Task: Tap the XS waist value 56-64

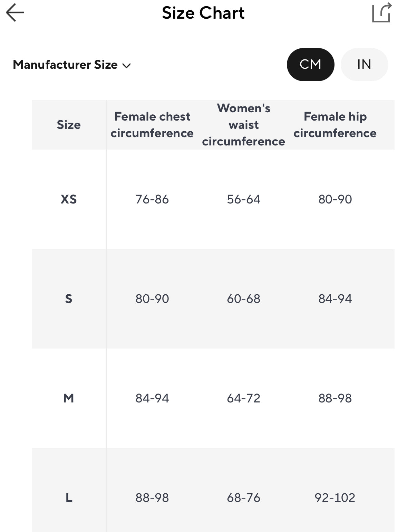Action: pyautogui.click(x=243, y=199)
